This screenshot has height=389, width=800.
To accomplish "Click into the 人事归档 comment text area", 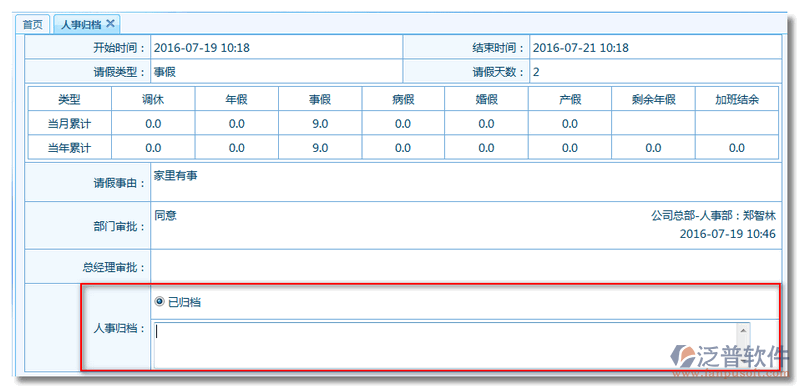I will click(x=446, y=345).
